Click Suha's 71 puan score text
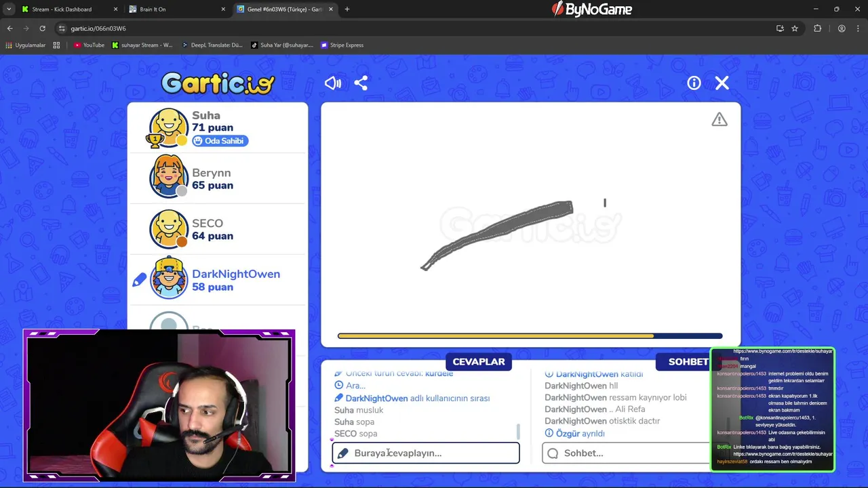This screenshot has height=488, width=868. coord(212,127)
